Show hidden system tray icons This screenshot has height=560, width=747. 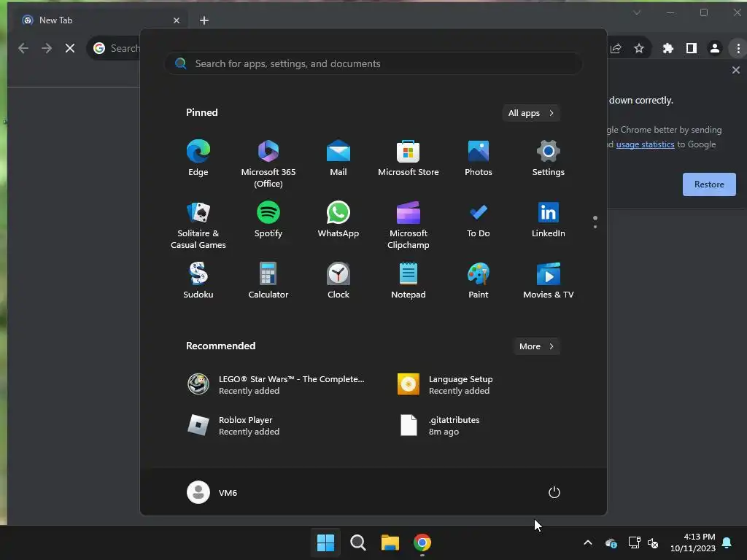tap(588, 542)
